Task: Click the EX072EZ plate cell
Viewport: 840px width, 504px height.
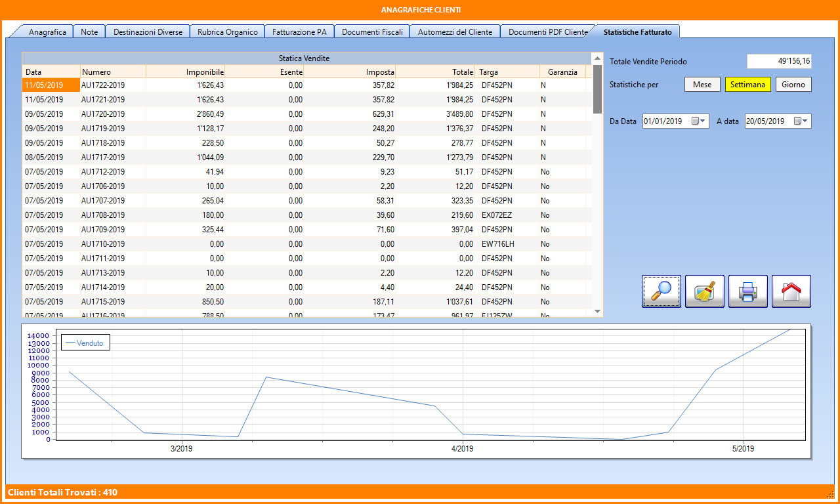Action: 507,215
